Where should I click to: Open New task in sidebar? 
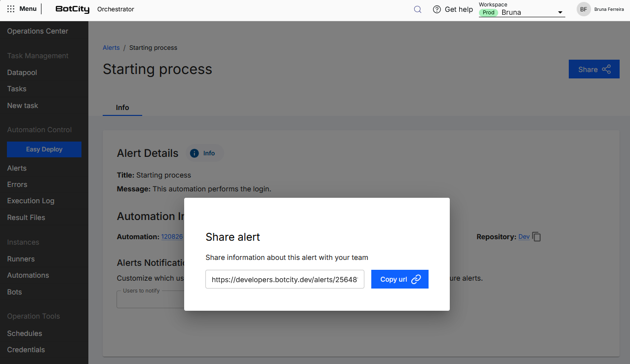point(23,106)
